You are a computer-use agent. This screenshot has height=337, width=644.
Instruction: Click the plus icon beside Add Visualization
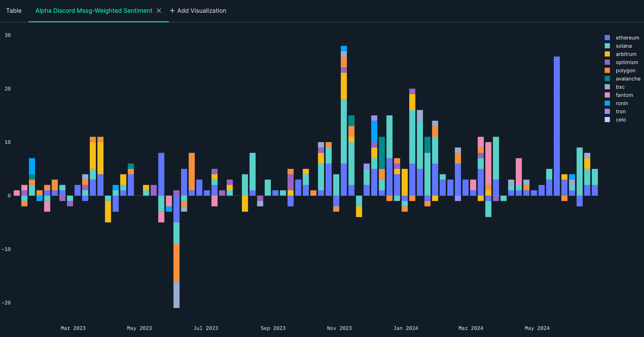[172, 11]
